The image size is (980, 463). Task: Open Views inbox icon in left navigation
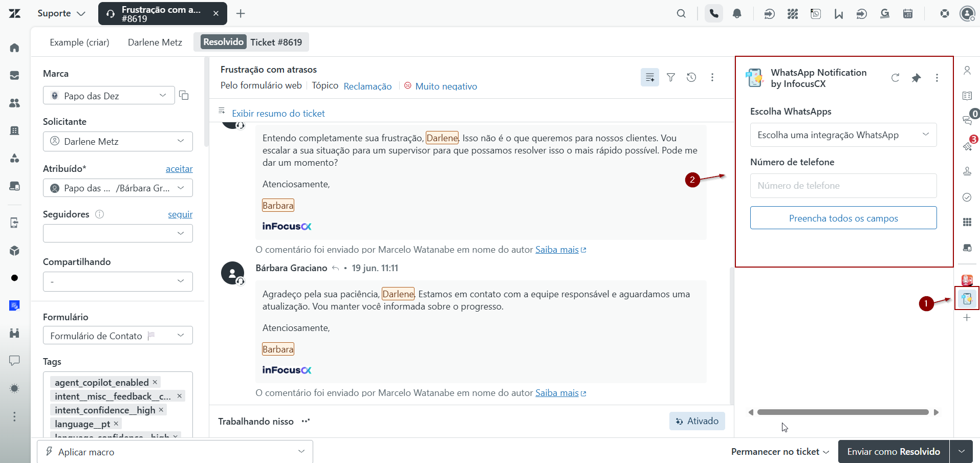14,75
